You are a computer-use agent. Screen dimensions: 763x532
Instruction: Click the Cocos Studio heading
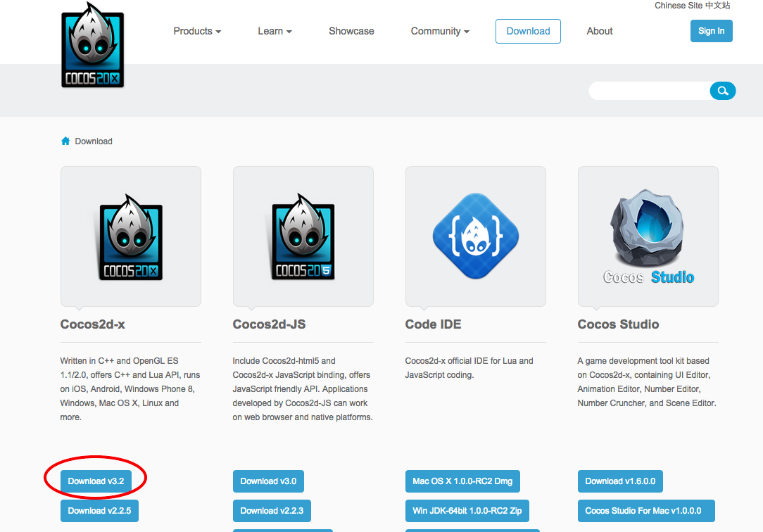point(618,324)
